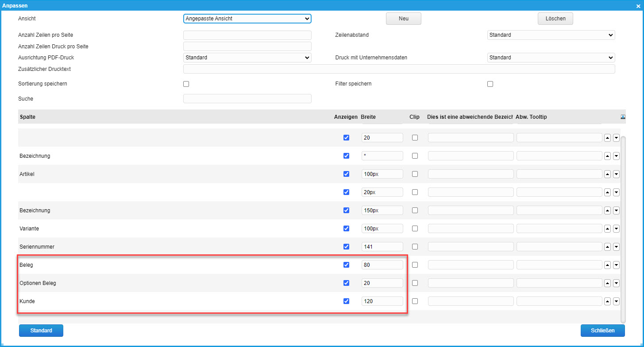Image resolution: width=644 pixels, height=347 pixels.
Task: Move the Variante row up
Action: [608, 229]
